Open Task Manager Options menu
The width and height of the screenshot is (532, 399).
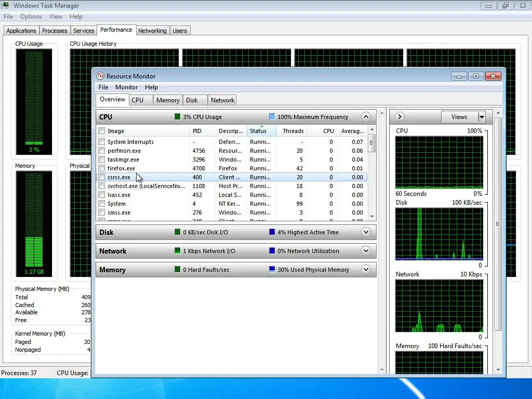pos(31,17)
